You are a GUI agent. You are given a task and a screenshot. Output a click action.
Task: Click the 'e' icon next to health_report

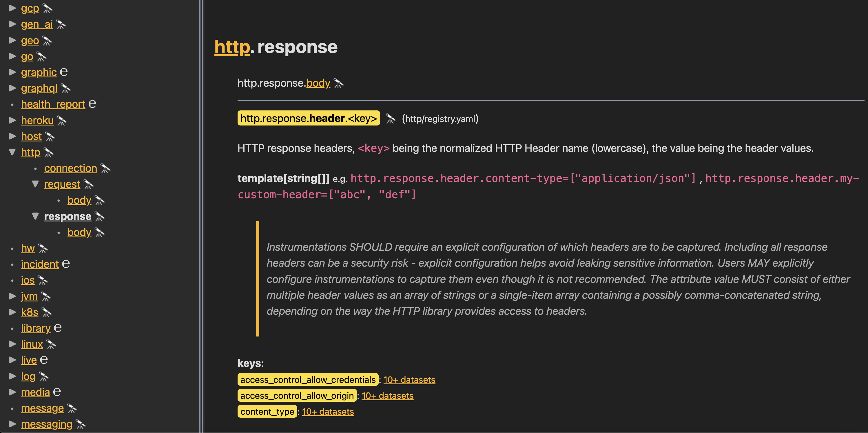[x=92, y=104]
